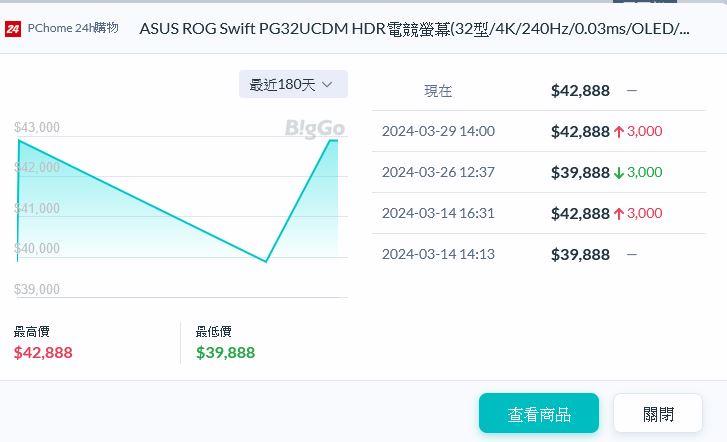The image size is (727, 442).
Task: Click the price chart's lowest point
Action: [266, 261]
